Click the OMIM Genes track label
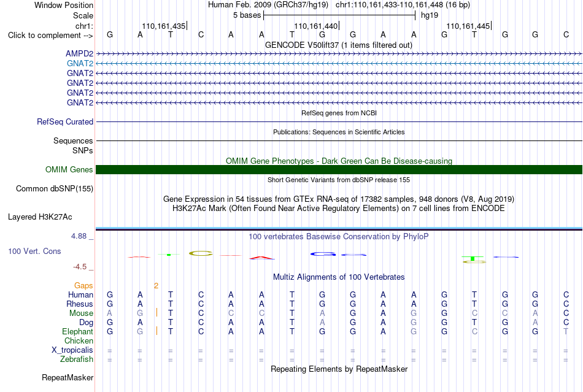The height and width of the screenshot is (392, 583). (x=69, y=170)
